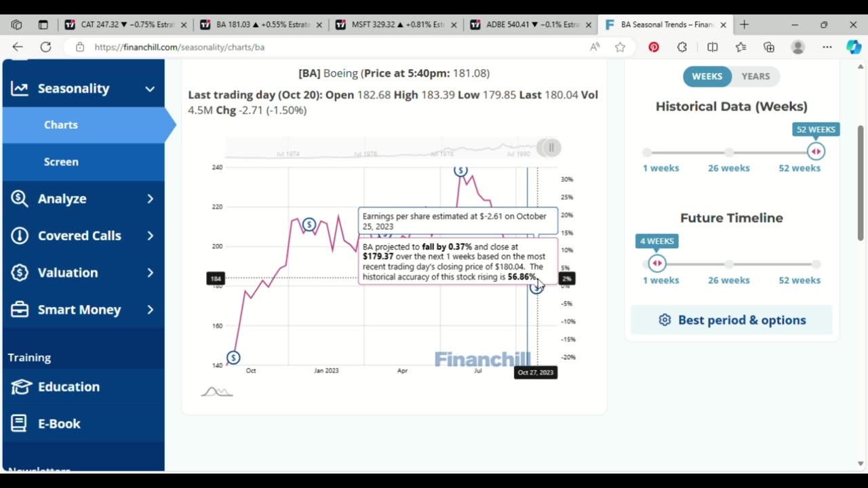Open the Favorites list icon
The image size is (868, 488).
741,47
